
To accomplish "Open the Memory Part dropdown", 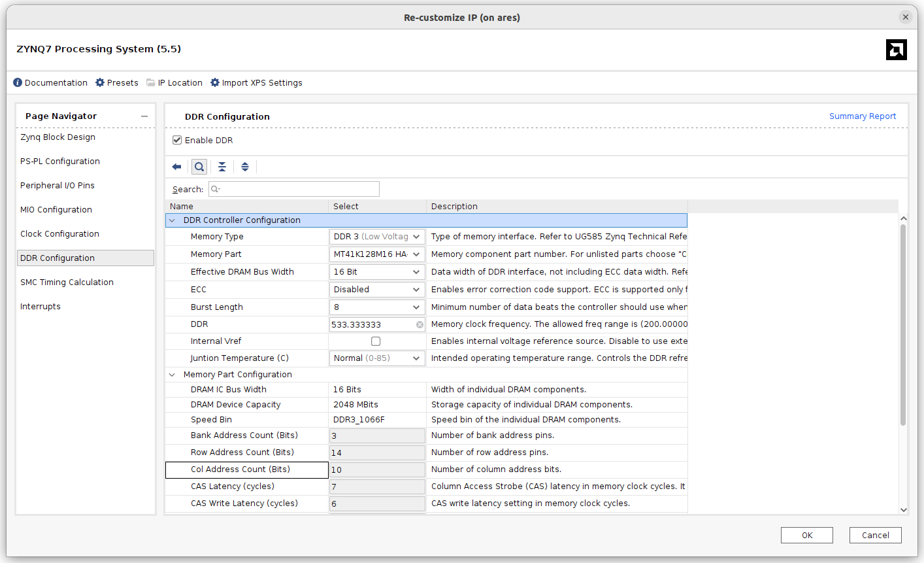I will 377,254.
